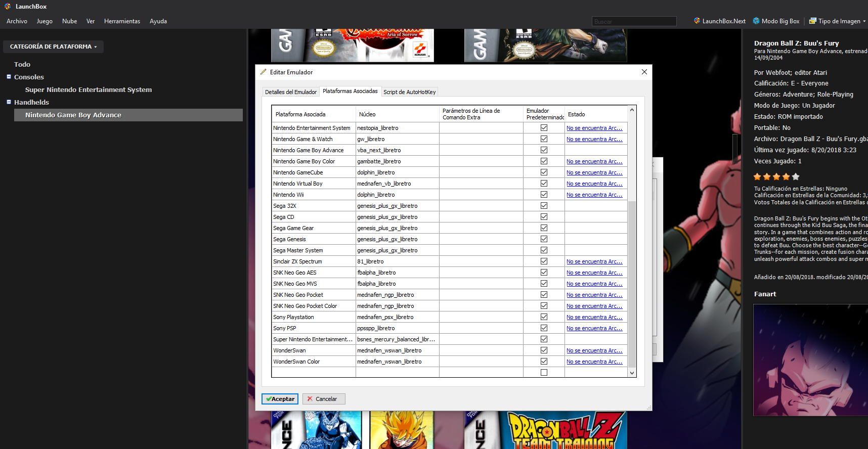
Task: Click the nestopia_libretro core cell
Action: pos(398,128)
